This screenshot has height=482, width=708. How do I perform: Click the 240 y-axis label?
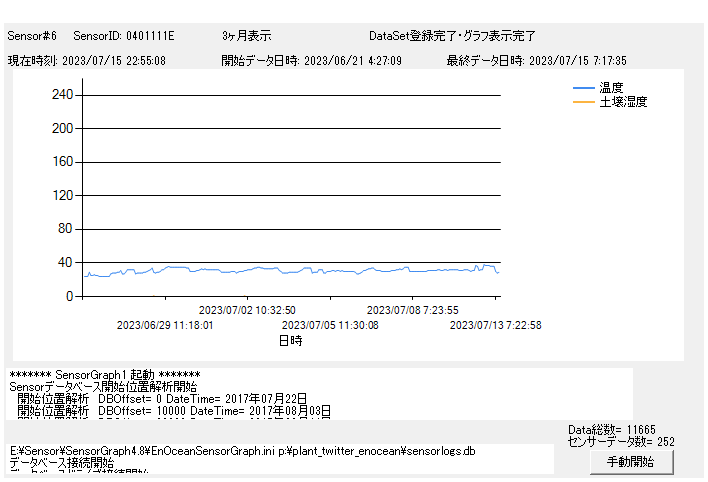[x=62, y=95]
